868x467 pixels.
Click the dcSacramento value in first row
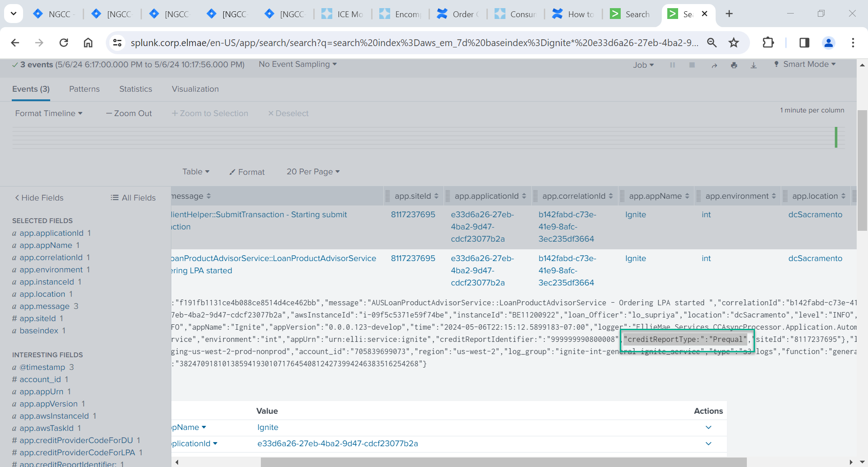[x=815, y=215]
